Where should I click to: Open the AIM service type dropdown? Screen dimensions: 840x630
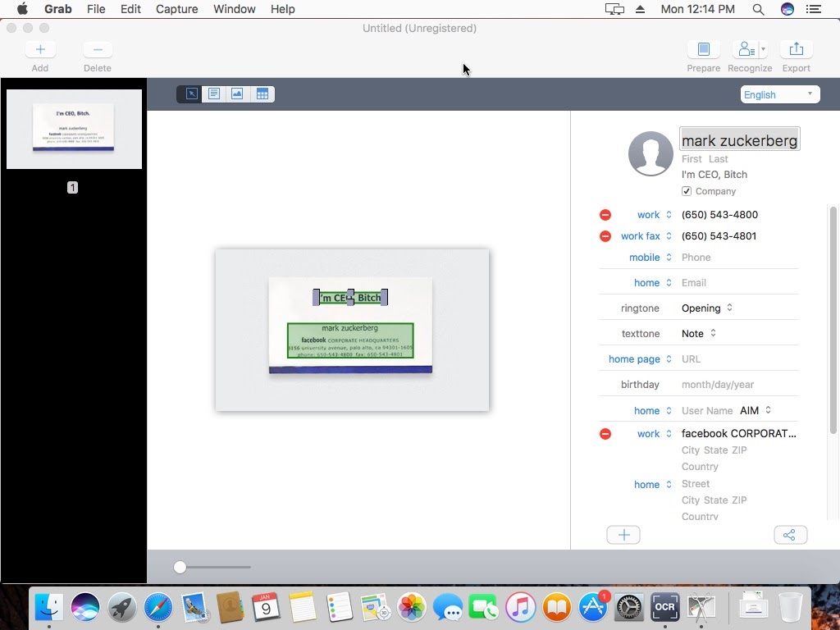click(756, 411)
